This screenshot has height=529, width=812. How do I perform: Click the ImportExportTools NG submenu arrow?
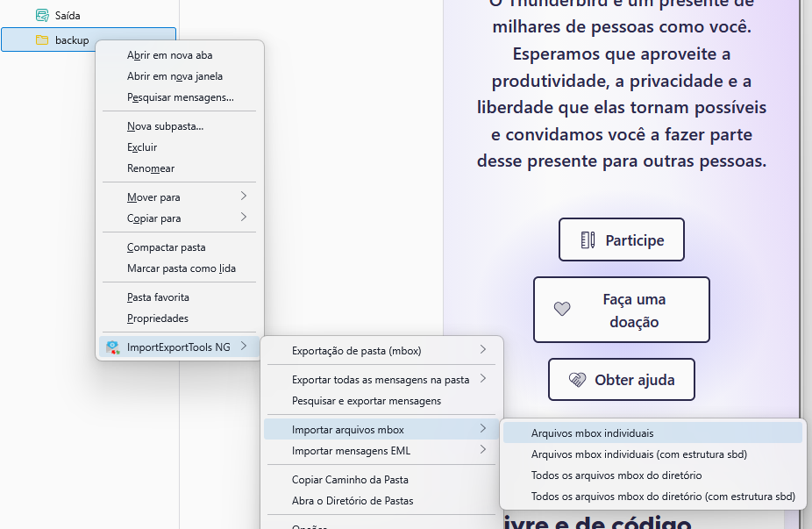point(244,347)
